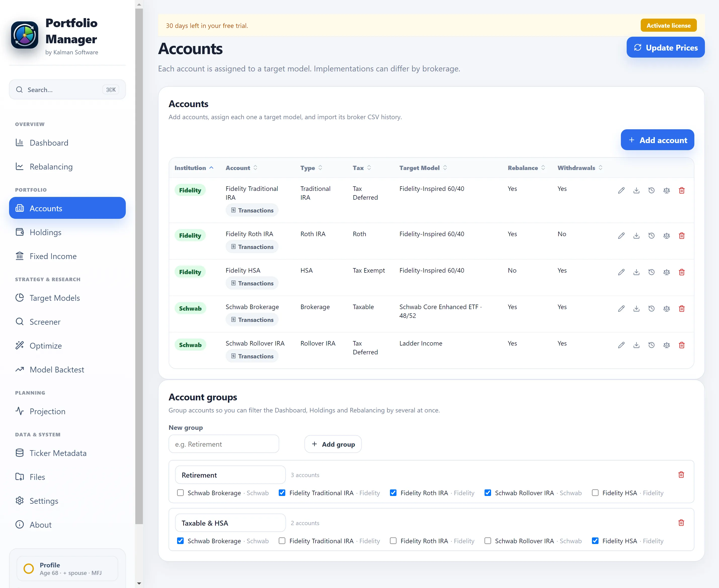Click the Activate license button
The image size is (719, 588).
pyautogui.click(x=668, y=25)
